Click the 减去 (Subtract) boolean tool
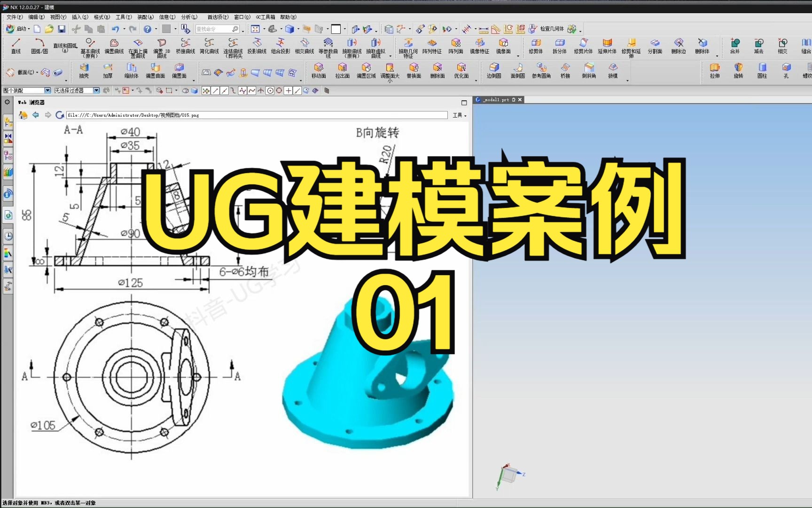This screenshot has width=812, height=508. click(x=758, y=45)
